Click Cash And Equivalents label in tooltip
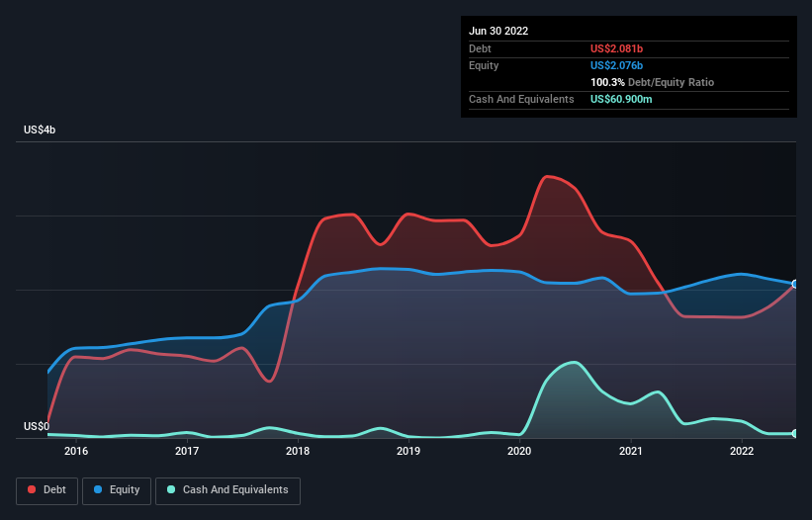The image size is (812, 520). 521,99
